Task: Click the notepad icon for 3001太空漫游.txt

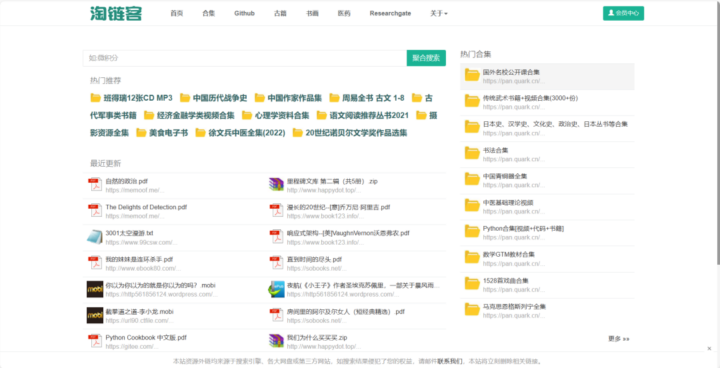Action: [x=95, y=237]
